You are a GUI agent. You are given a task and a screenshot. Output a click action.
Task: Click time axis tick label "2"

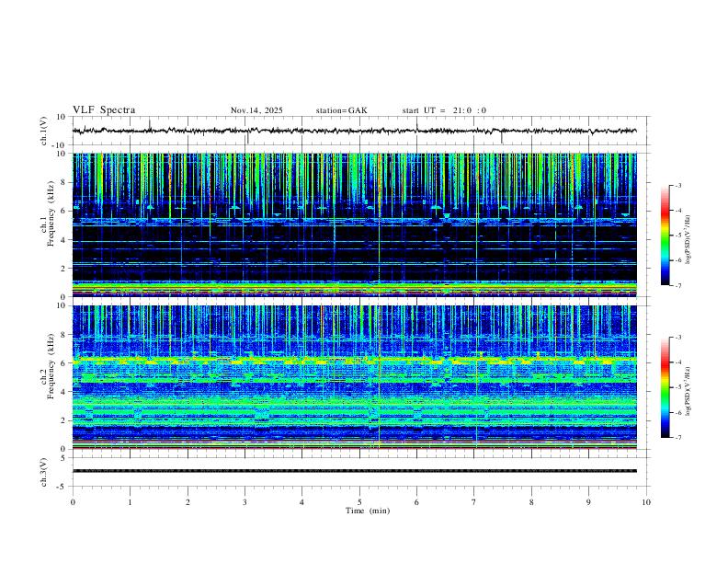click(x=188, y=502)
